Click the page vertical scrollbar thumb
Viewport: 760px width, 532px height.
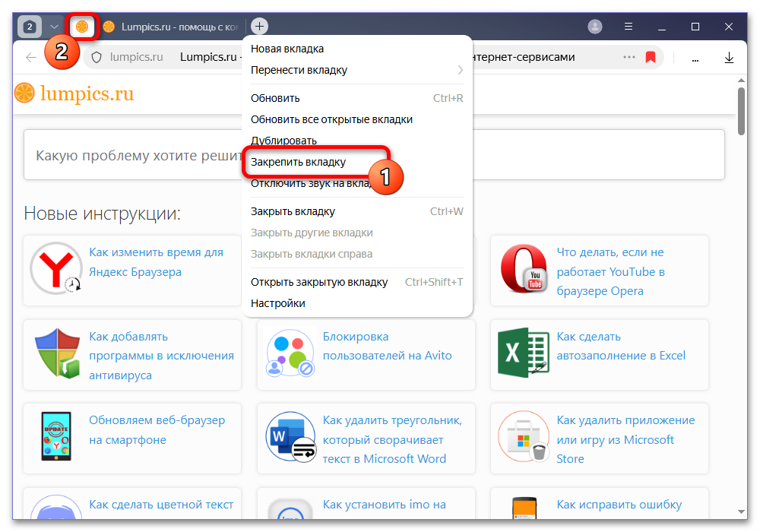[x=741, y=112]
